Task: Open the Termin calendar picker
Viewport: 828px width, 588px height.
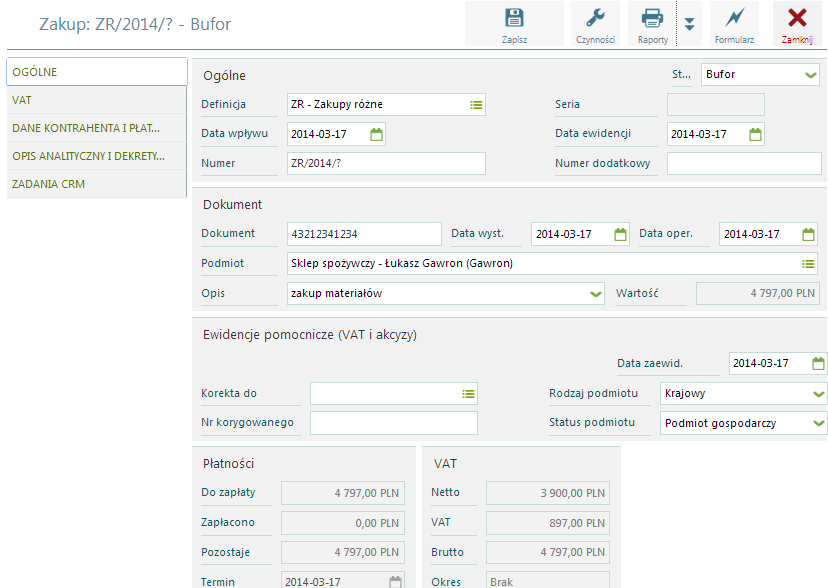Action: pyautogui.click(x=395, y=582)
